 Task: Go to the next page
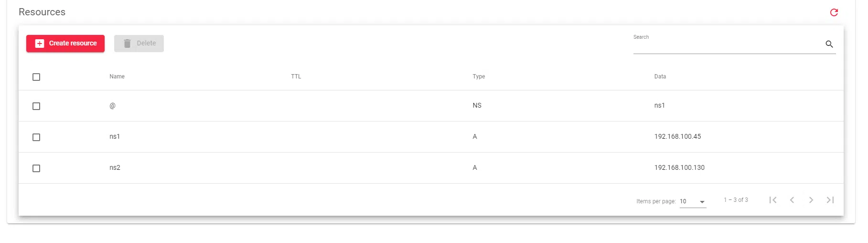point(811,200)
